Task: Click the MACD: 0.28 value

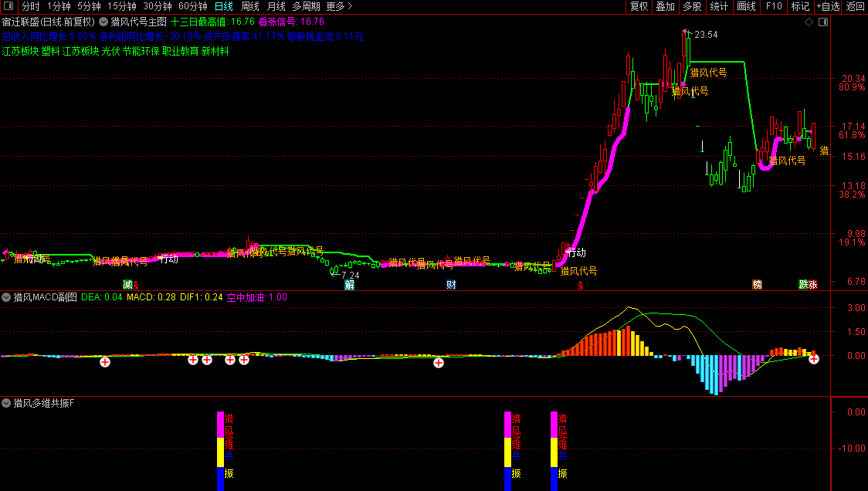Action: (151, 297)
